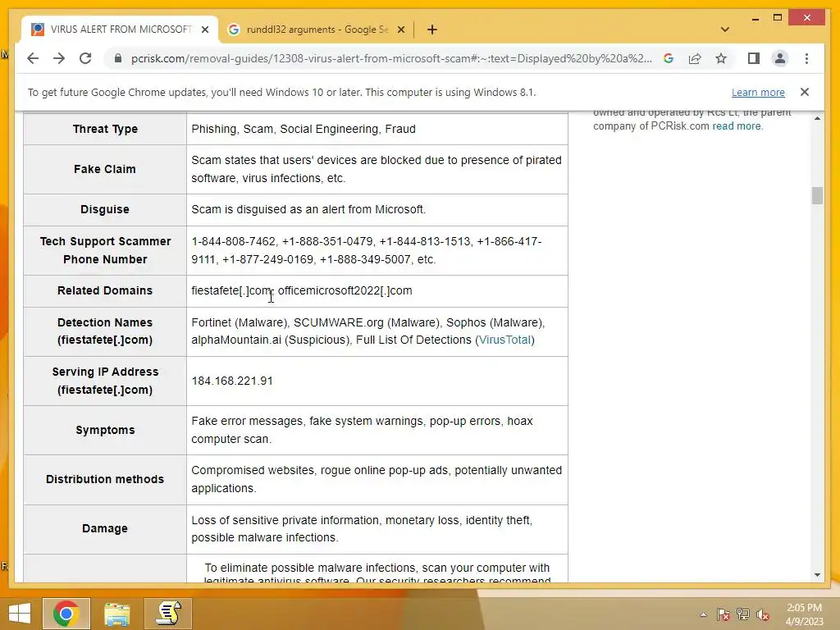Image resolution: width=840 pixels, height=630 pixels.
Task: Close the rundll32 arguments Google tab
Action: [x=400, y=30]
